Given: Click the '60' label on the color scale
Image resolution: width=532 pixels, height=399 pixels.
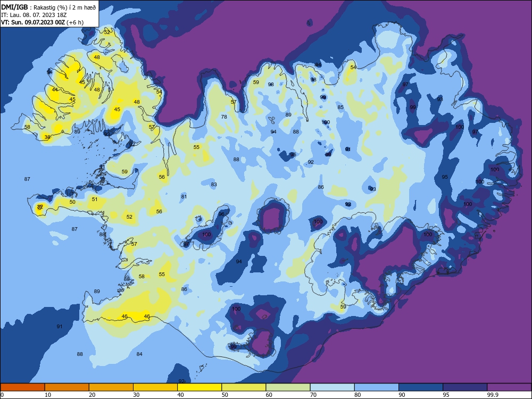Looking at the screenshot, I should click(x=269, y=395).
